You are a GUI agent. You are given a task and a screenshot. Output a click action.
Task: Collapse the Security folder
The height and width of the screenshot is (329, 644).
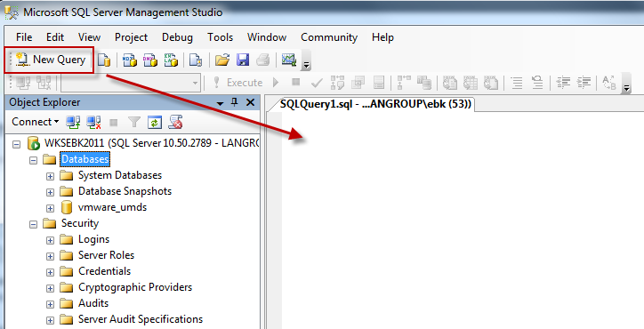(x=33, y=224)
